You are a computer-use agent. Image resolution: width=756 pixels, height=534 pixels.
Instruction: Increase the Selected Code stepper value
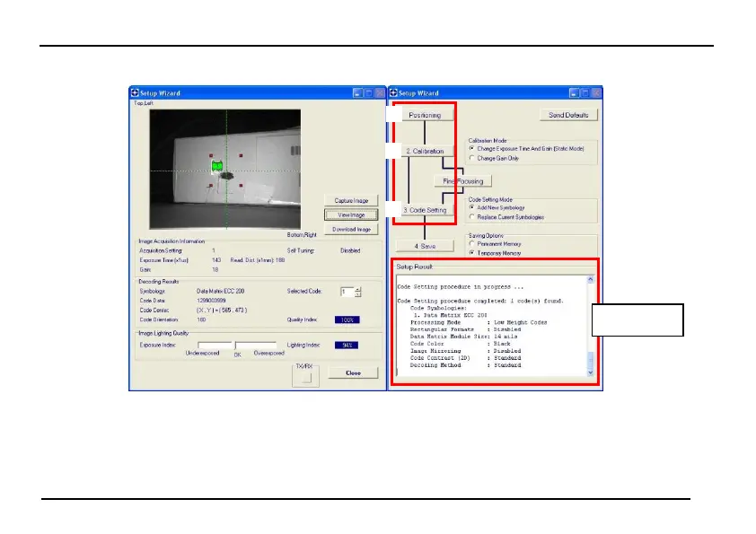[357, 289]
